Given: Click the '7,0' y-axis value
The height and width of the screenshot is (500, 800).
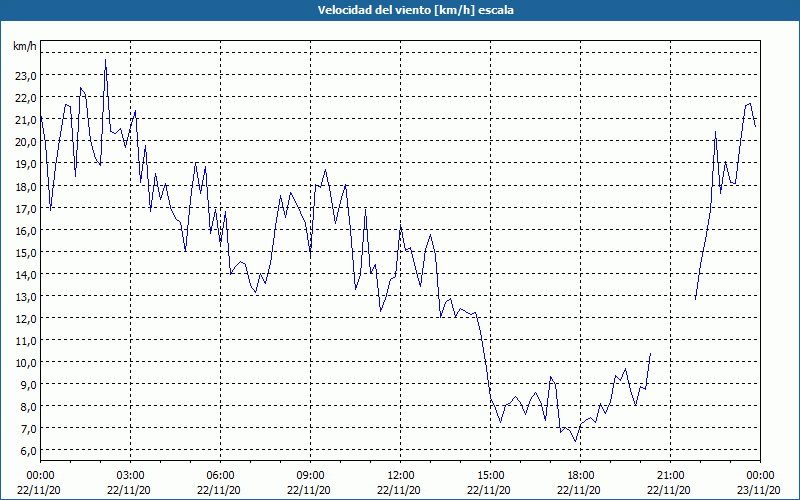Looking at the screenshot, I should 28,429.
